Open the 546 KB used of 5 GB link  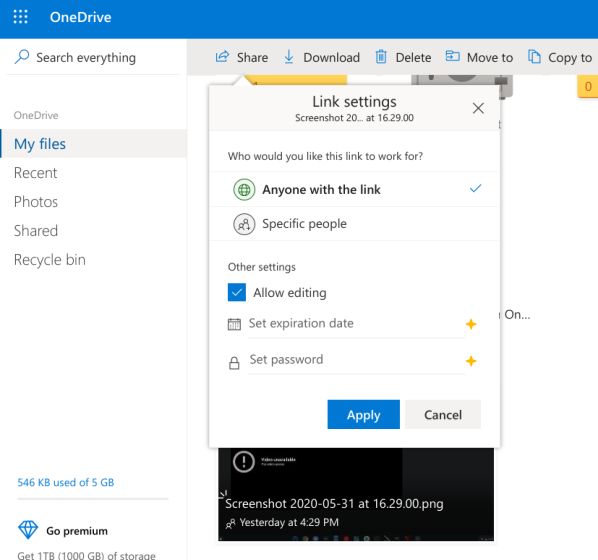(x=66, y=482)
